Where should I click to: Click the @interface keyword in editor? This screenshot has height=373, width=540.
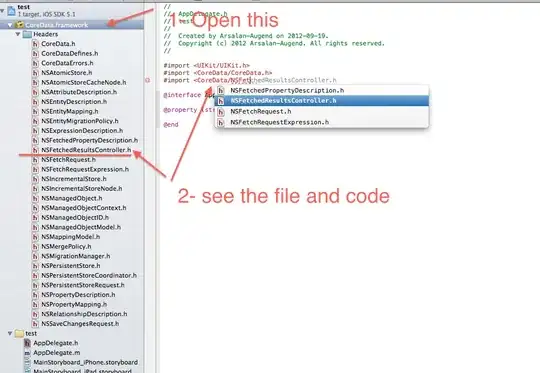coord(182,95)
